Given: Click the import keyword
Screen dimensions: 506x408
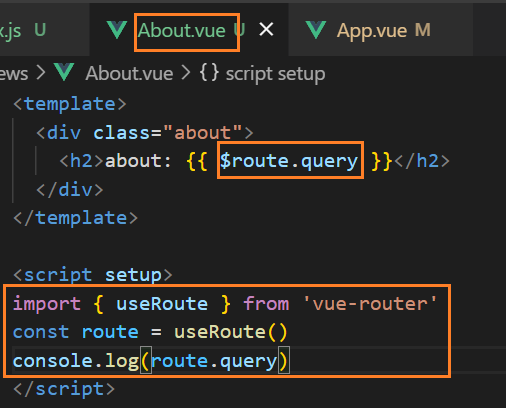Looking at the screenshot, I should click(x=47, y=304).
